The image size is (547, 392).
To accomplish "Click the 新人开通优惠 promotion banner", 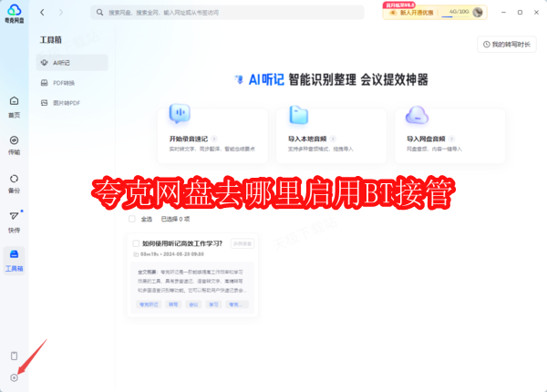I will point(410,13).
